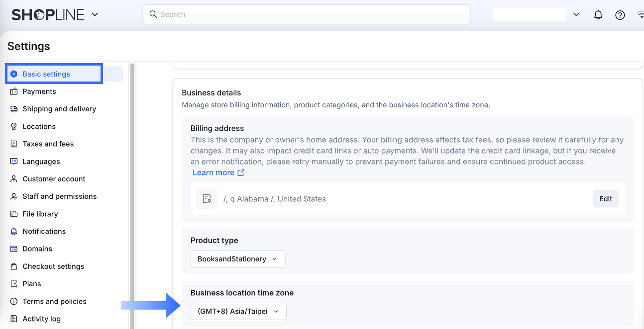644x329 pixels.
Task: Click the Taxes and fees icon
Action: pyautogui.click(x=14, y=144)
